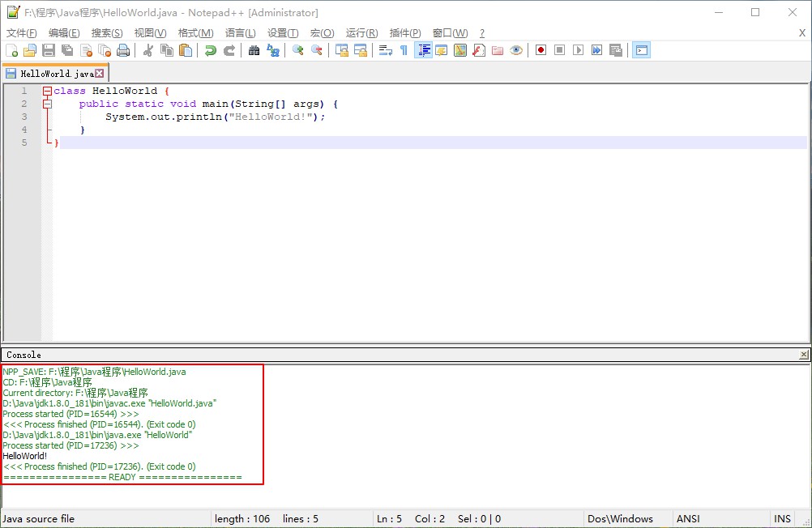The image size is (812, 528).
Task: Start macro recording
Action: coord(541,50)
